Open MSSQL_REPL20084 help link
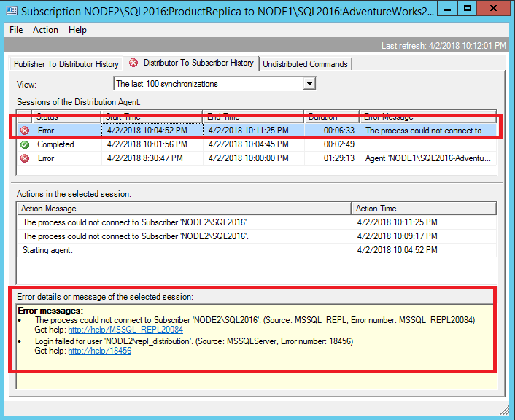515x420 pixels. [125, 330]
